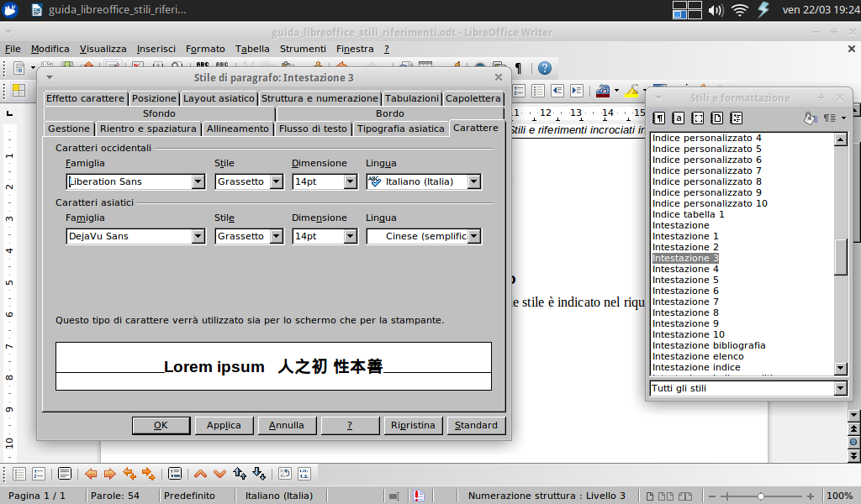Open the Strumenti menu
The width and height of the screenshot is (861, 504).
(303, 49)
